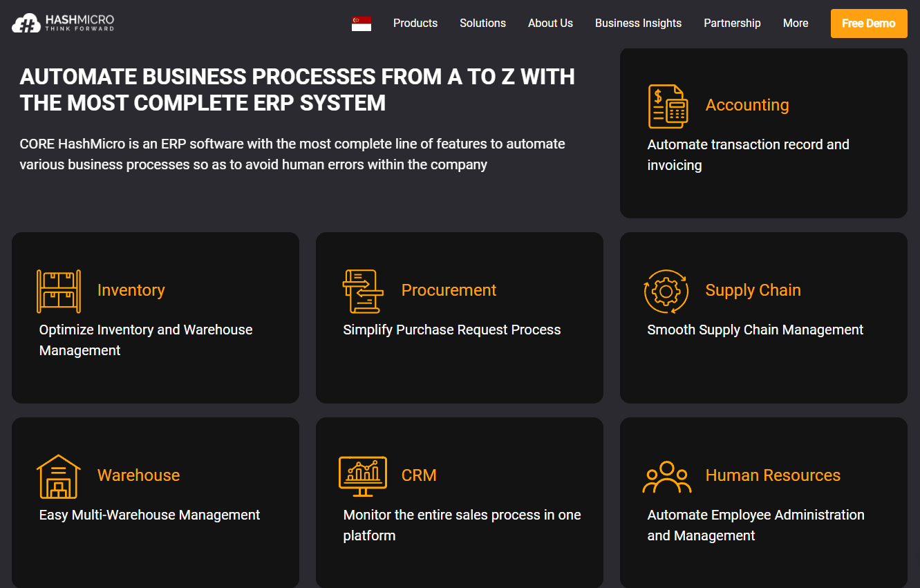Open the Warehouse module heading
This screenshot has height=588, width=920.
pyautogui.click(x=138, y=475)
